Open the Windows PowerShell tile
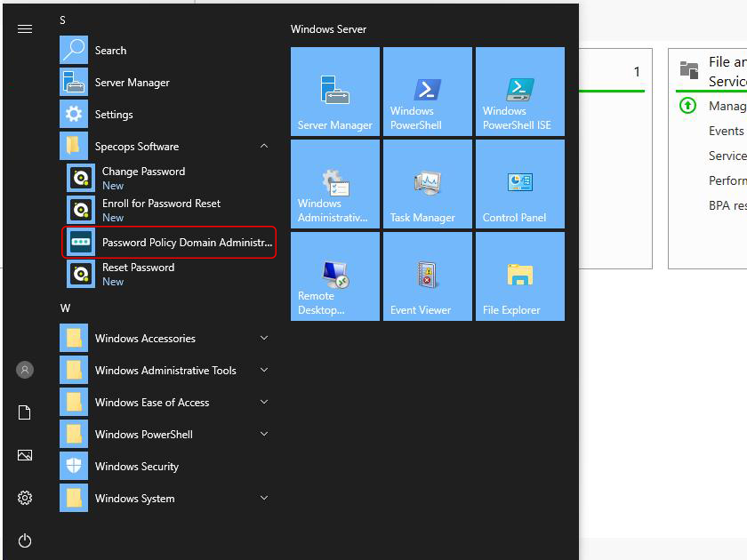The height and width of the screenshot is (560, 747). [428, 92]
